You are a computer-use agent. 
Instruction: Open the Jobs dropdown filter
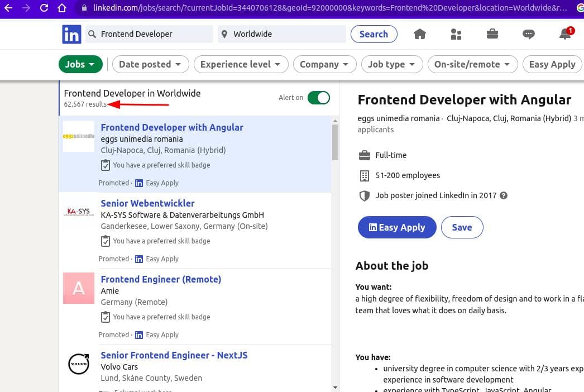click(80, 64)
